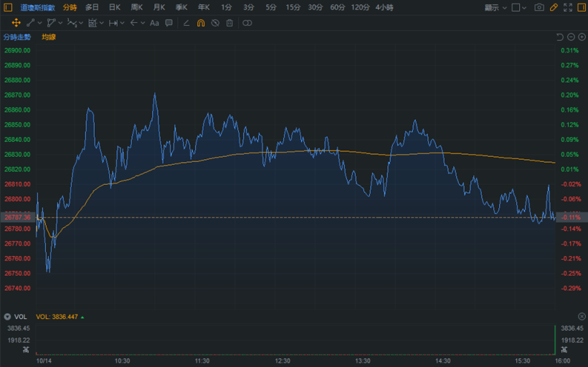Switch to the 季K tab

(x=181, y=7)
